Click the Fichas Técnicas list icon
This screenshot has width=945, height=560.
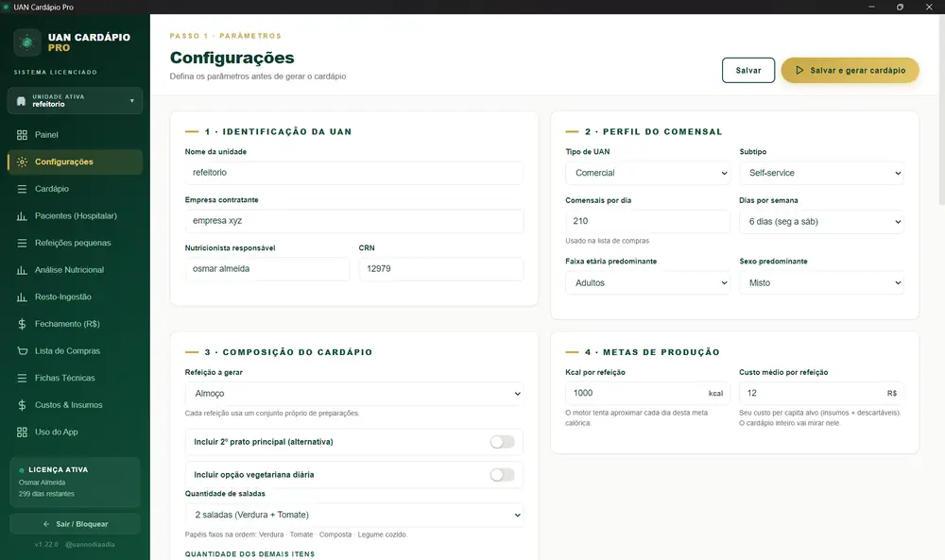(23, 378)
